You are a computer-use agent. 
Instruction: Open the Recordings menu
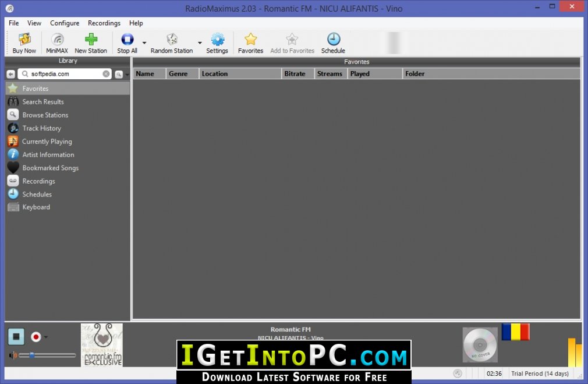(104, 23)
